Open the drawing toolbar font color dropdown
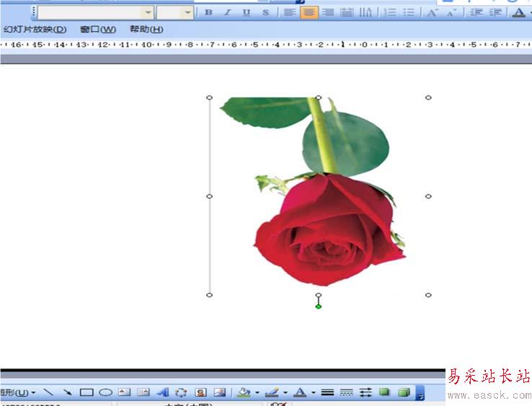 point(313,393)
